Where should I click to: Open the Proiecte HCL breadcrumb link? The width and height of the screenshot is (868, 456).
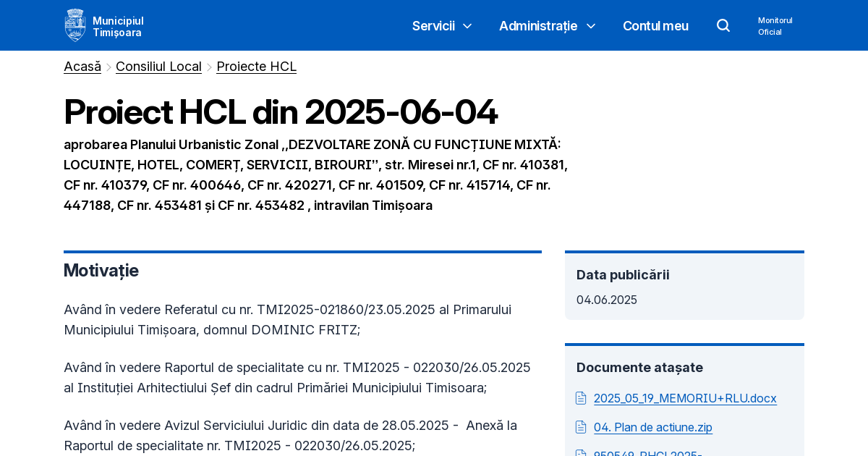256,66
